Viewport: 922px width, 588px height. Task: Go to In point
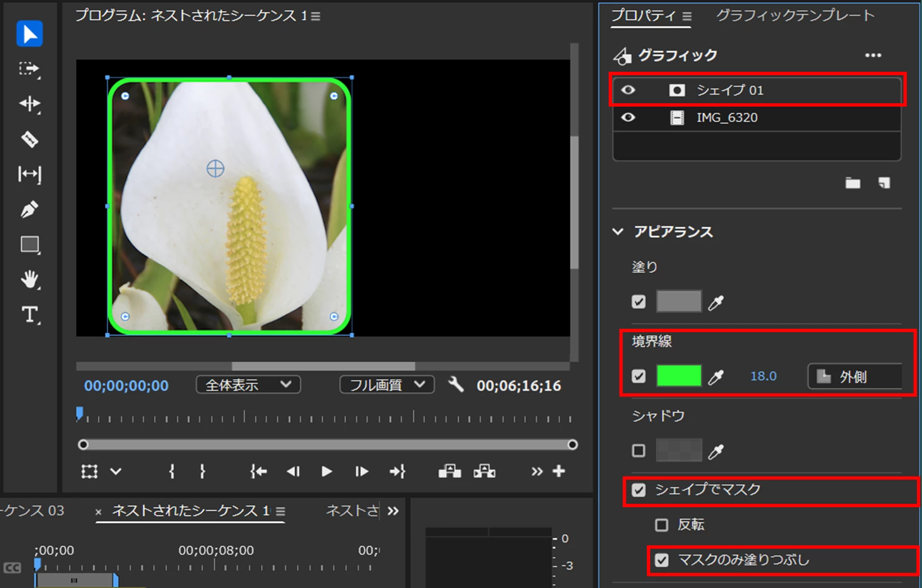[x=258, y=471]
